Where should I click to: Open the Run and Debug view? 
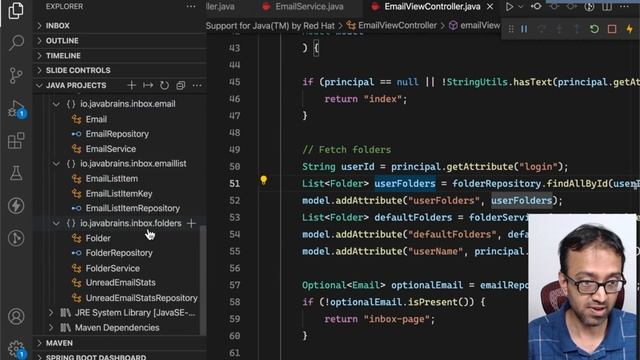[17, 109]
